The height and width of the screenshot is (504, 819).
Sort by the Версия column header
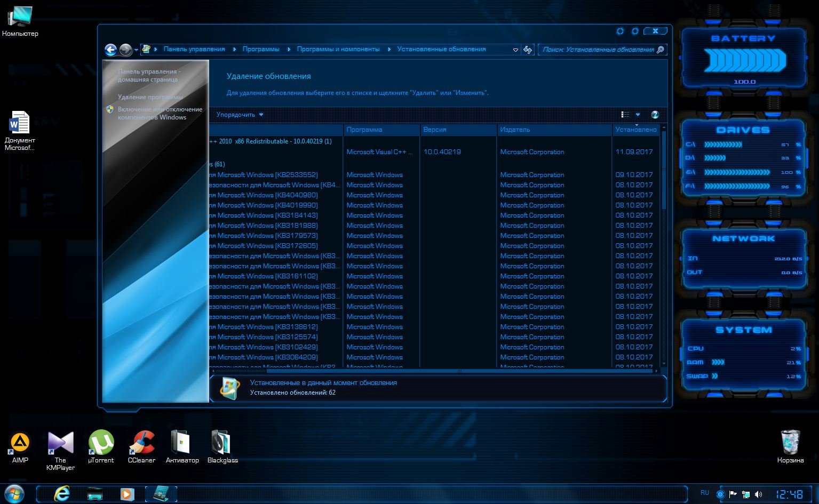[458, 130]
